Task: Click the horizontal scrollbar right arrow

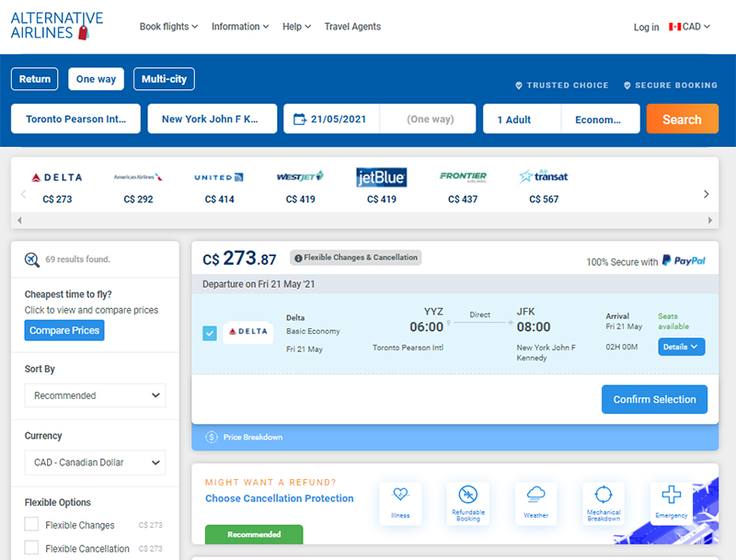Action: (x=710, y=220)
